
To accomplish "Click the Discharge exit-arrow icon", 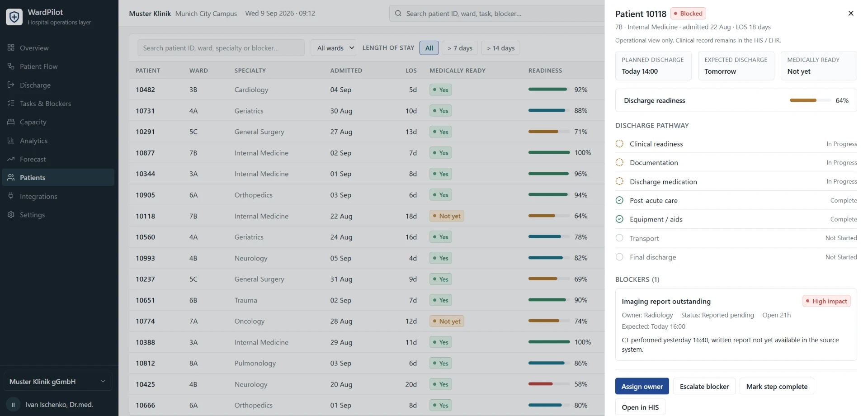I will (11, 85).
